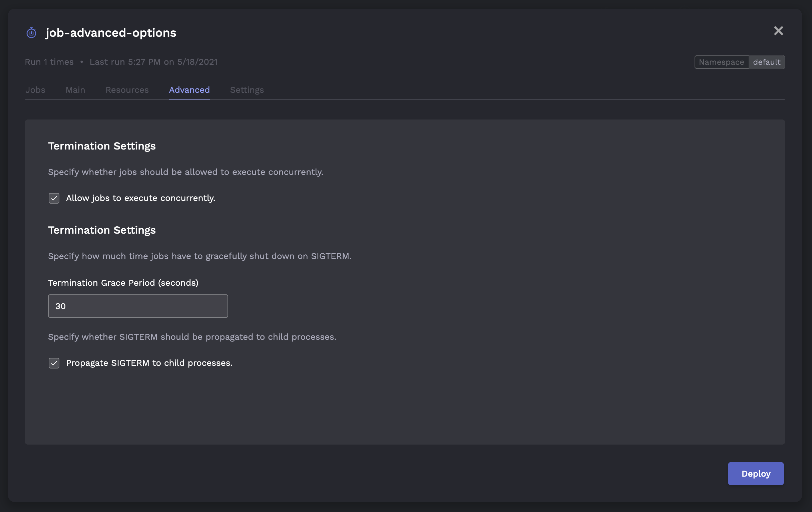The image size is (812, 512).
Task: Click the Namespace tag label
Action: click(x=721, y=62)
